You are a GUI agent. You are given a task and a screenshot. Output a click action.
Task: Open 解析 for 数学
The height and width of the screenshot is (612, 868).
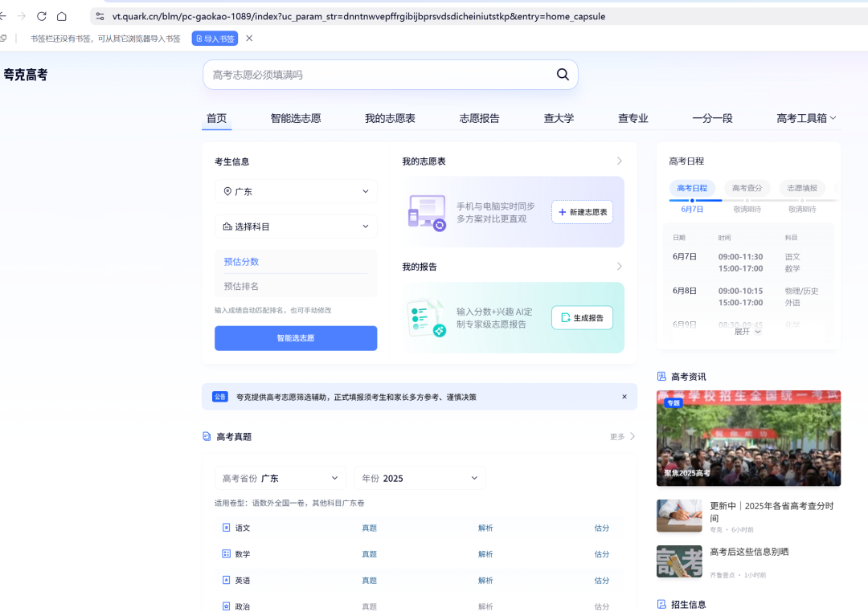click(485, 554)
